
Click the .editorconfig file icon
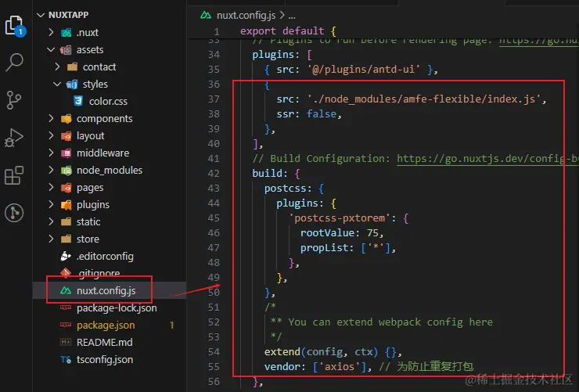pos(66,256)
